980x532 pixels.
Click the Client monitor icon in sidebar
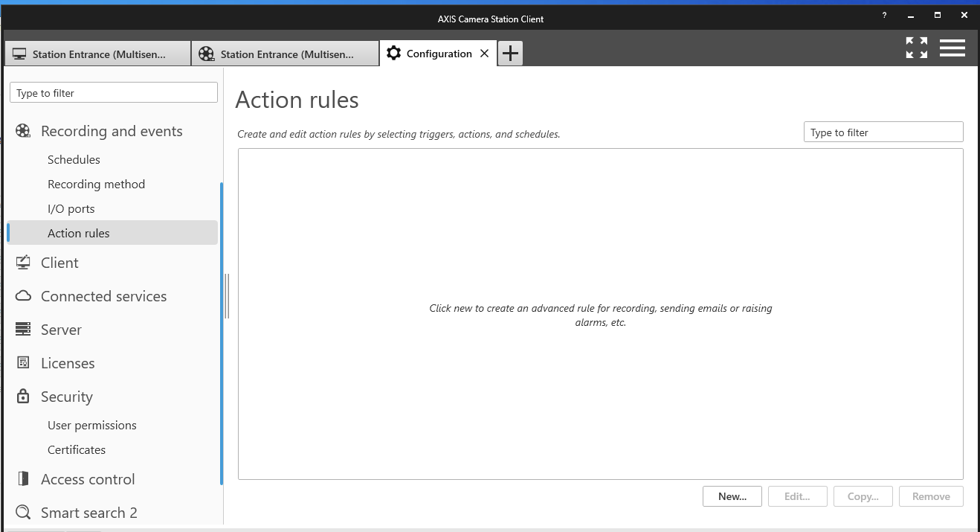(x=23, y=263)
